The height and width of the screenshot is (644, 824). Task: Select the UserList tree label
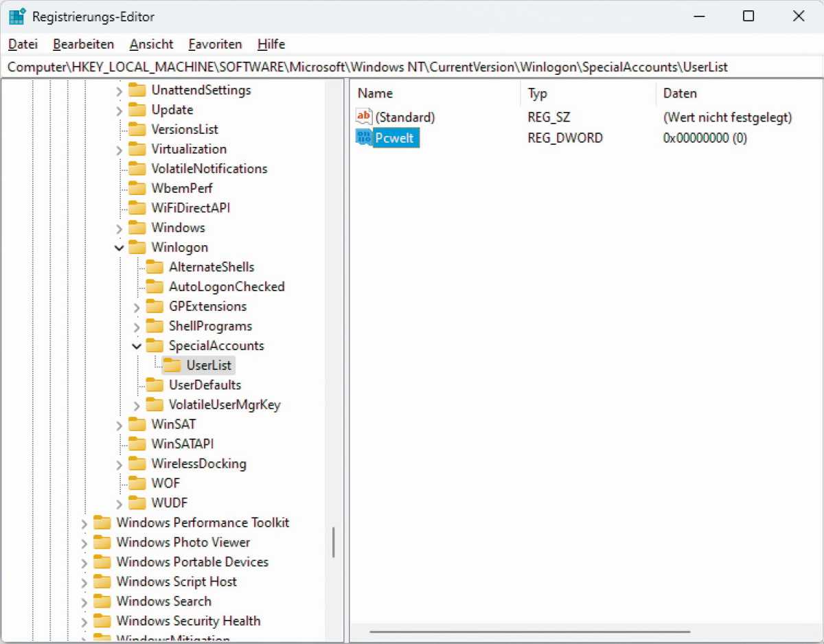(209, 365)
